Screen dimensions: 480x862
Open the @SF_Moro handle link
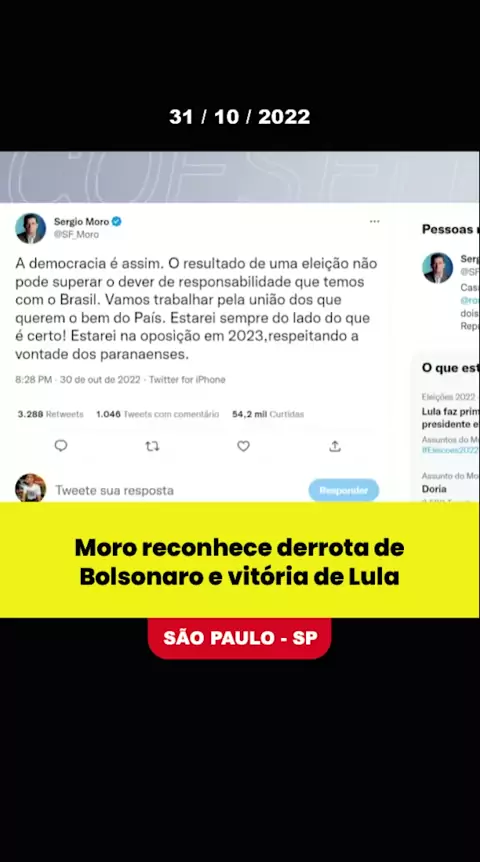pyautogui.click(x=76, y=235)
